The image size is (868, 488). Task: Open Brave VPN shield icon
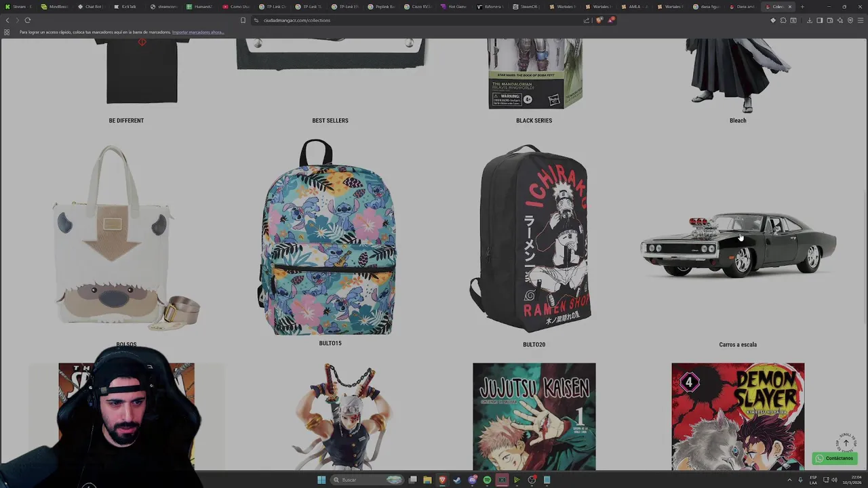coord(850,20)
